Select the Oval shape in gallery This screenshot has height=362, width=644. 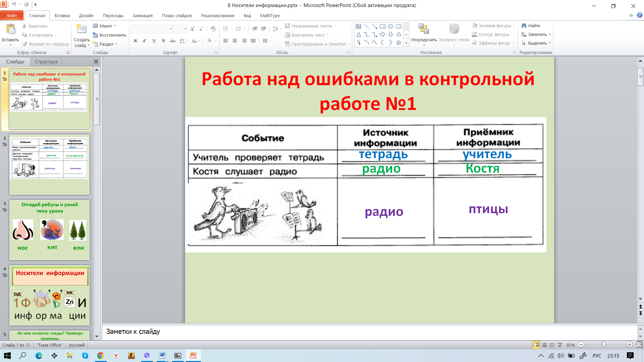[x=390, y=26]
